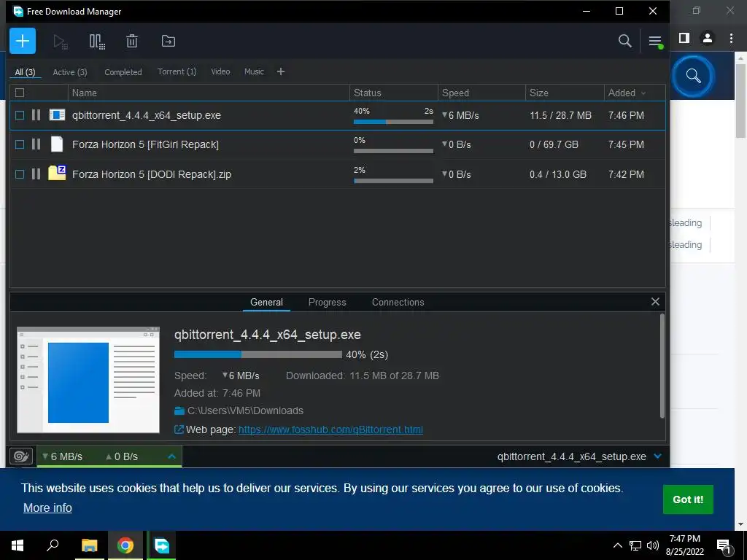Click the FitGirl Repack blank file icon

pyautogui.click(x=57, y=144)
